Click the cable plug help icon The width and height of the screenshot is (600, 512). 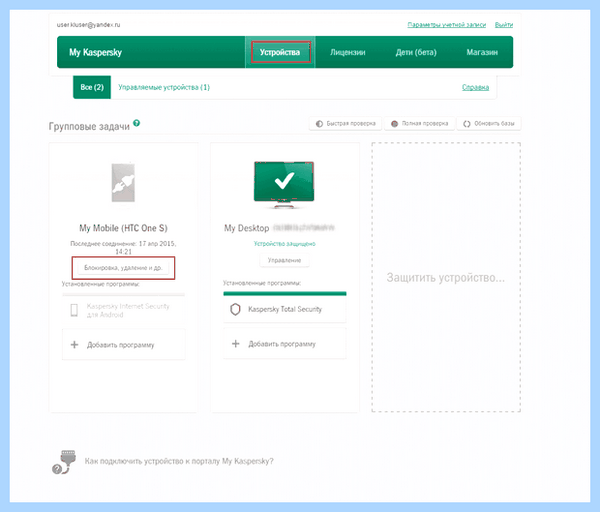coord(64,462)
